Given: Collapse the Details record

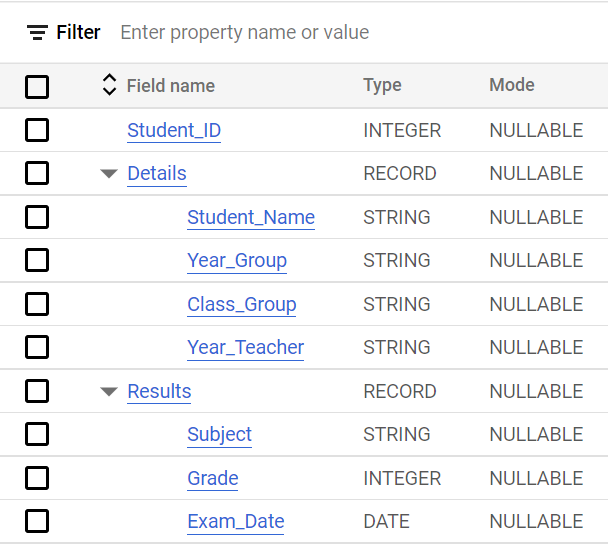Looking at the screenshot, I should tap(109, 174).
